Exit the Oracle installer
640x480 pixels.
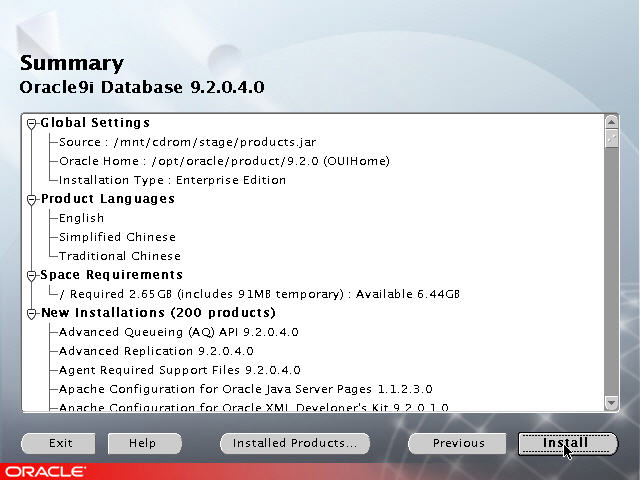click(x=58, y=443)
